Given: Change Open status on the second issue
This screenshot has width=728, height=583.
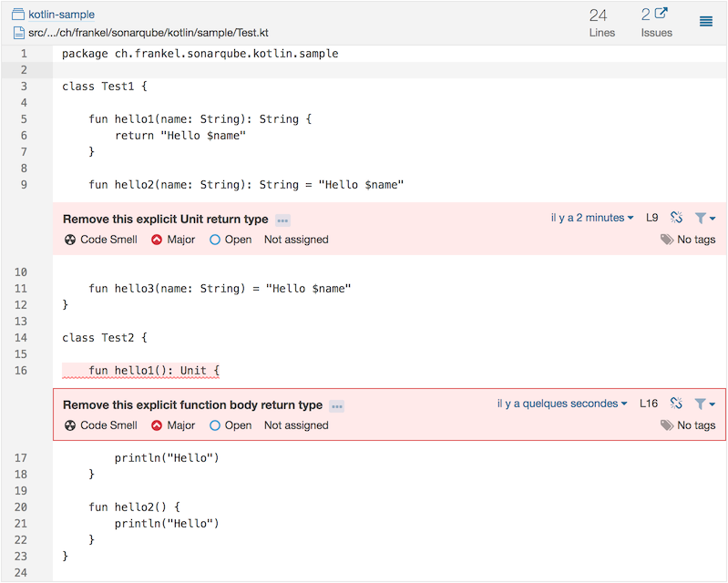Looking at the screenshot, I should pos(231,425).
